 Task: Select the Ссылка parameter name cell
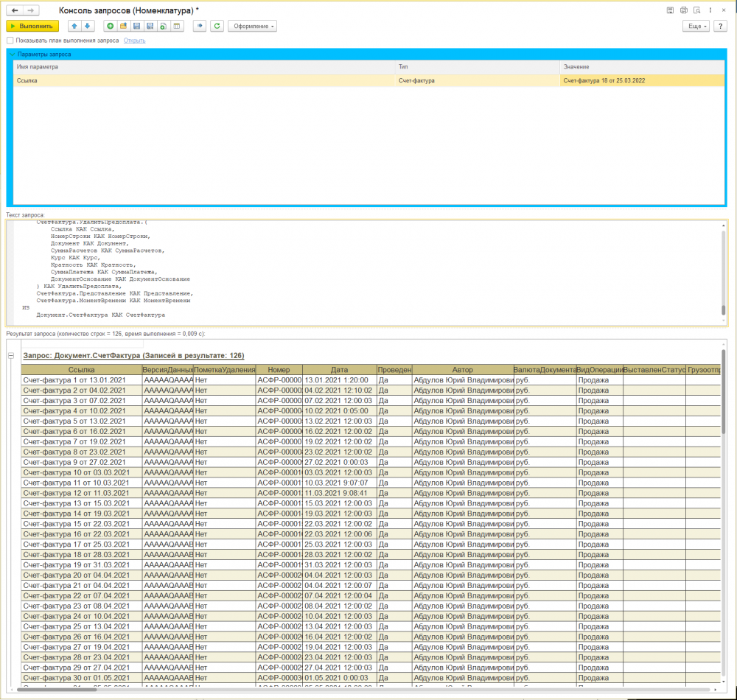(204, 80)
